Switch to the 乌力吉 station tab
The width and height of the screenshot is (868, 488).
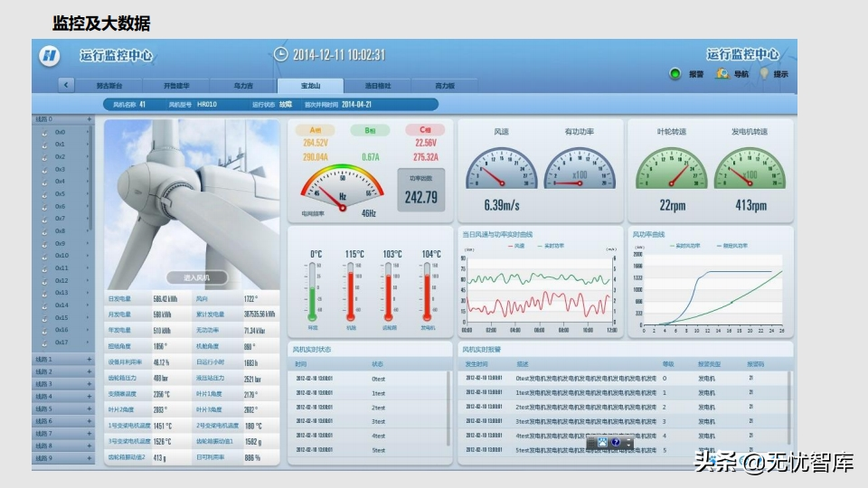tap(243, 86)
